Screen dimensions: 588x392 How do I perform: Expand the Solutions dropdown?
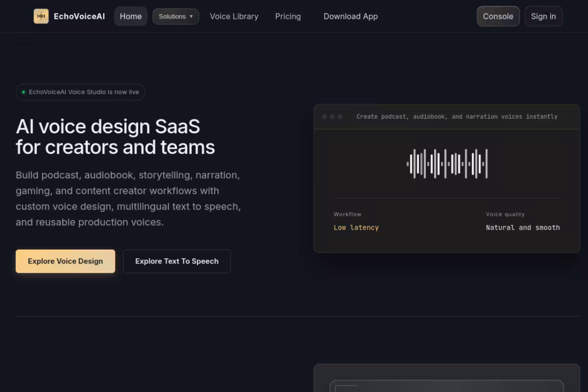tap(175, 16)
